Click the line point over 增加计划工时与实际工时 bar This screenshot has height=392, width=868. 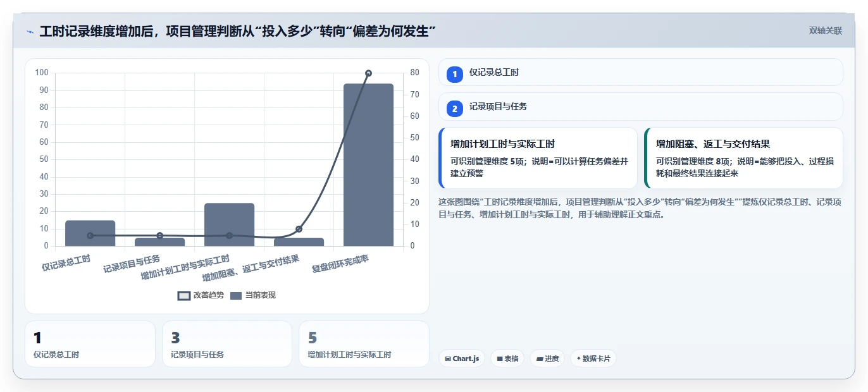229,235
